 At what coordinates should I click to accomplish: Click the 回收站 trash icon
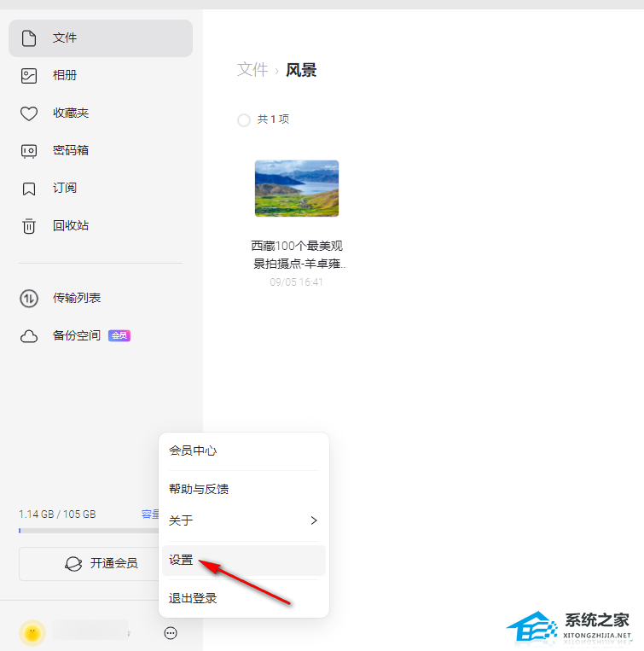29,226
